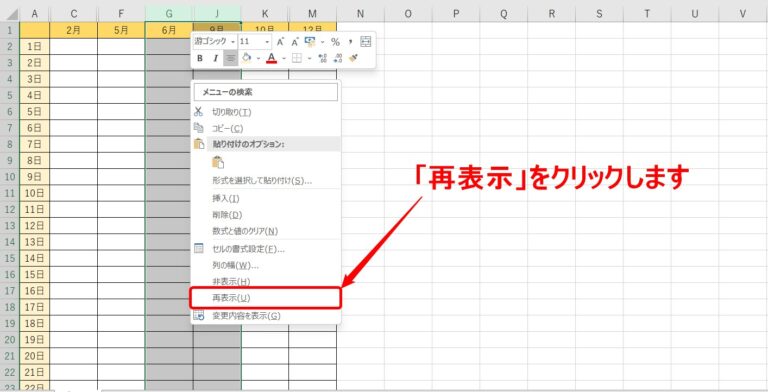The image size is (768, 392).
Task: Apply fill color paint bucket
Action: (x=246, y=58)
